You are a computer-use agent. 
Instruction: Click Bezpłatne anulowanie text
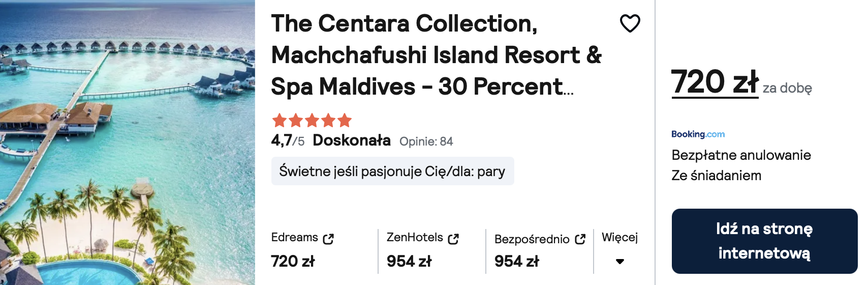pos(741,155)
